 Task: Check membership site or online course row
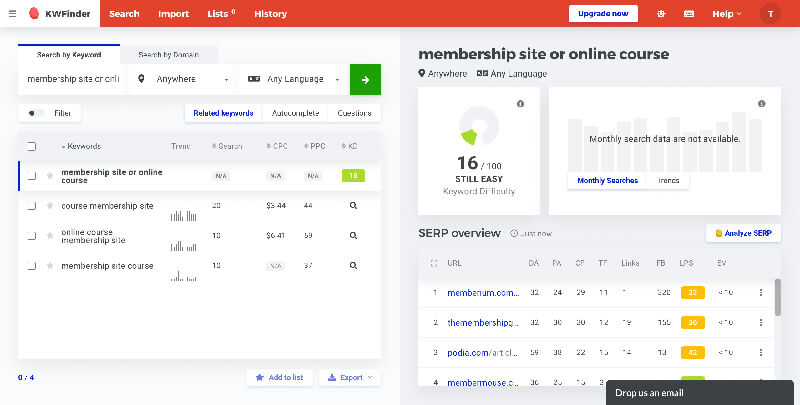(x=32, y=176)
